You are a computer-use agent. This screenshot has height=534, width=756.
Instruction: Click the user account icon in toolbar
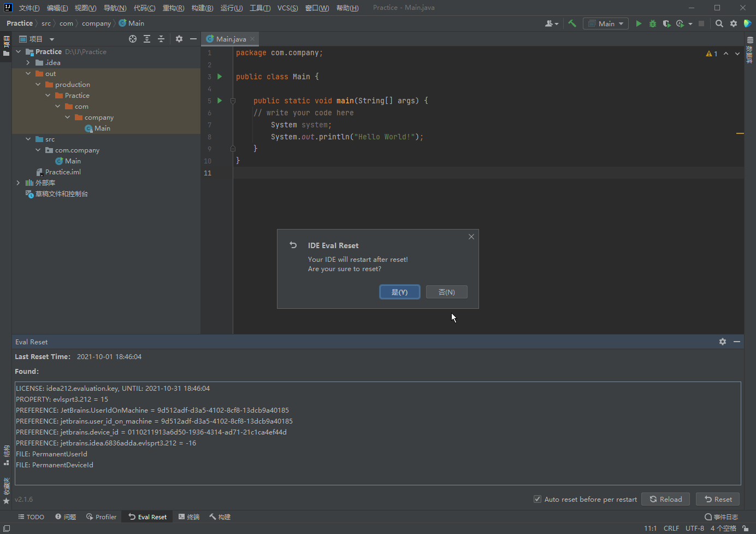pos(551,24)
